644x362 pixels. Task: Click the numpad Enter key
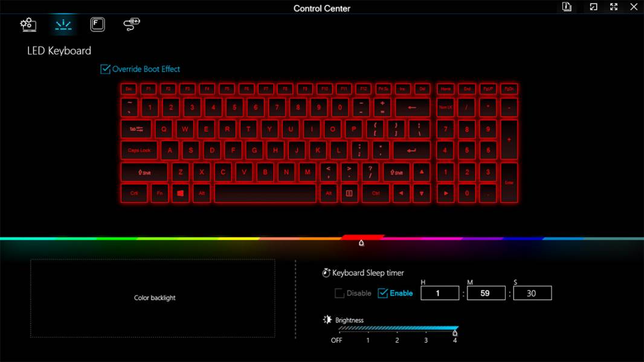click(509, 182)
